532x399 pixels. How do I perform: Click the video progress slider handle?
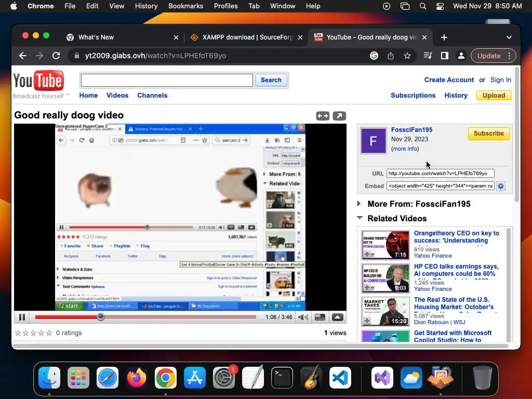point(101,317)
